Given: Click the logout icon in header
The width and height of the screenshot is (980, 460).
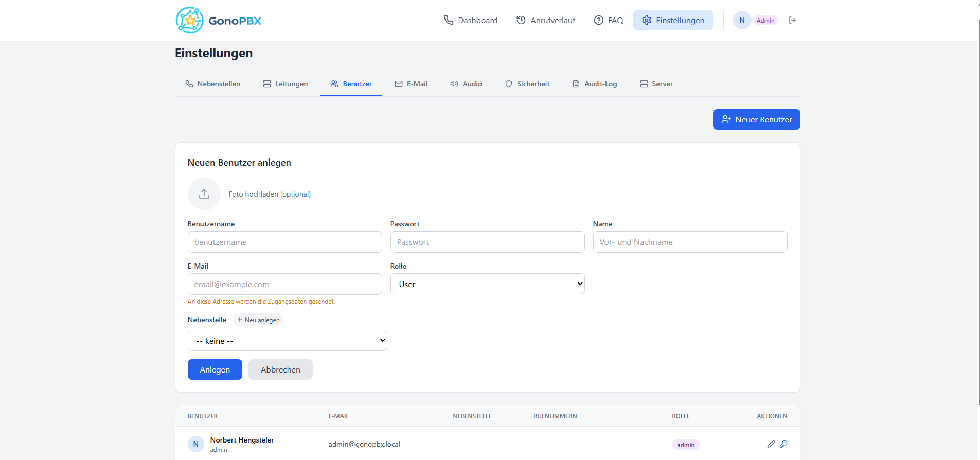Looking at the screenshot, I should click(x=792, y=20).
